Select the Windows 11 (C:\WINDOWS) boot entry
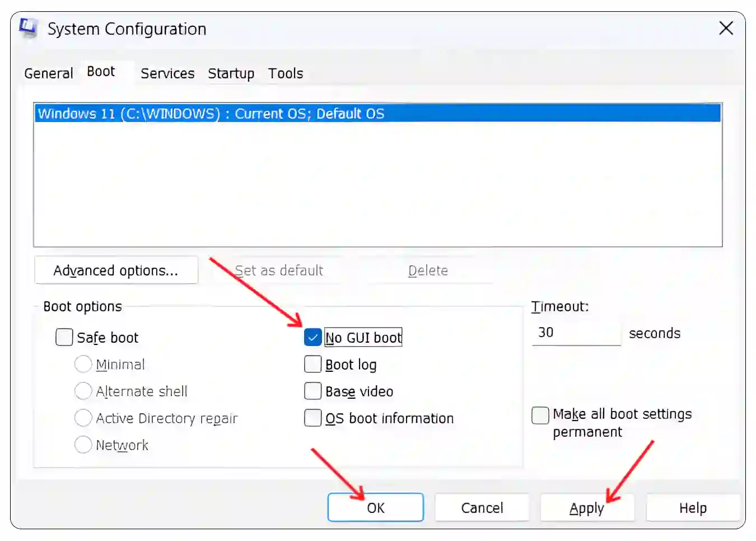 point(378,114)
